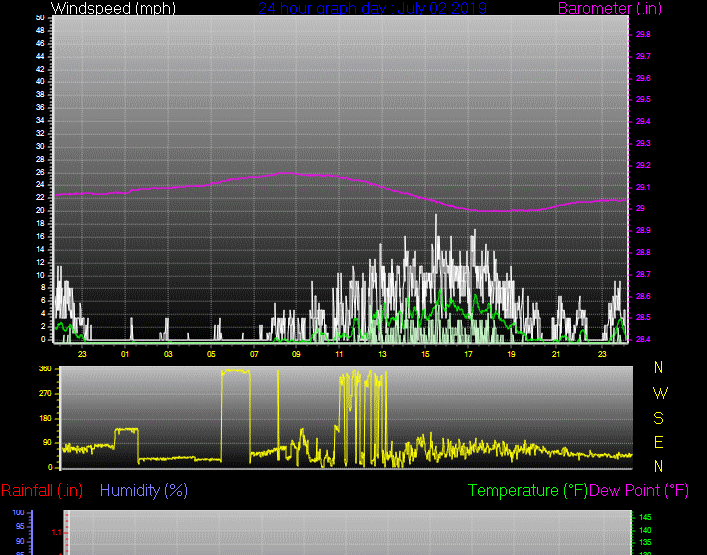This screenshot has height=555, width=707.
Task: Select the Rainfall (.in) label
Action: tap(42, 490)
